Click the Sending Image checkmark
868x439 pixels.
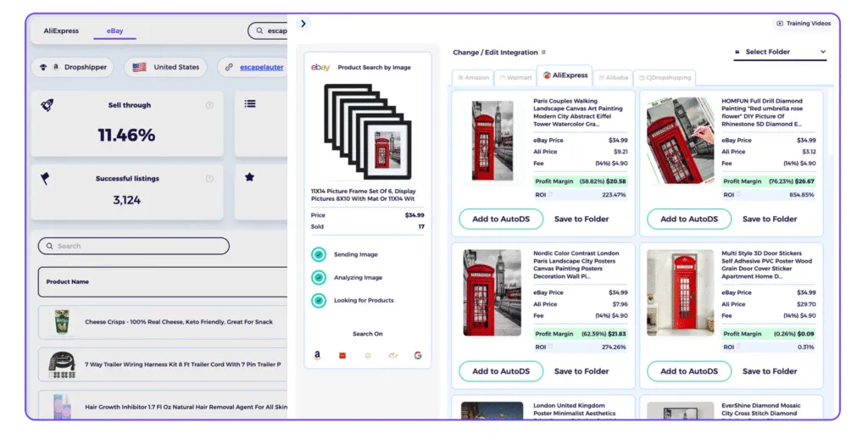point(319,254)
